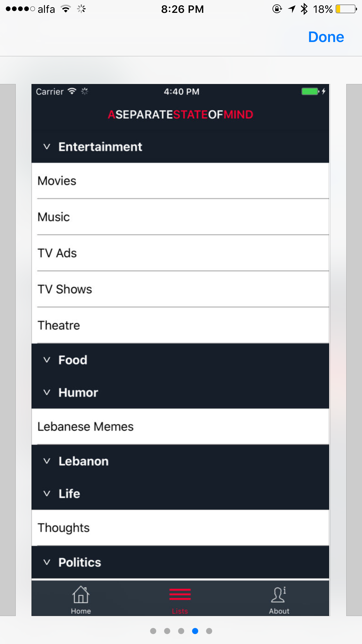Tap the Bluetooth status icon

pos(304,9)
